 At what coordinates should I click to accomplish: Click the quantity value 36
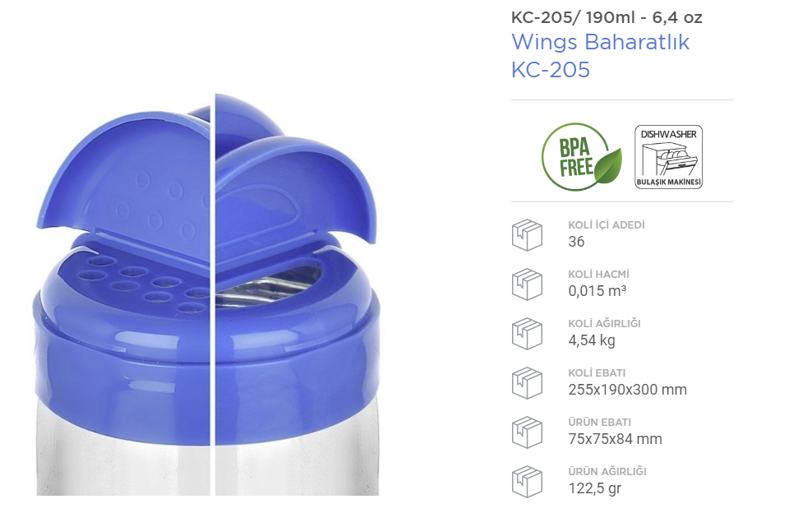576,242
